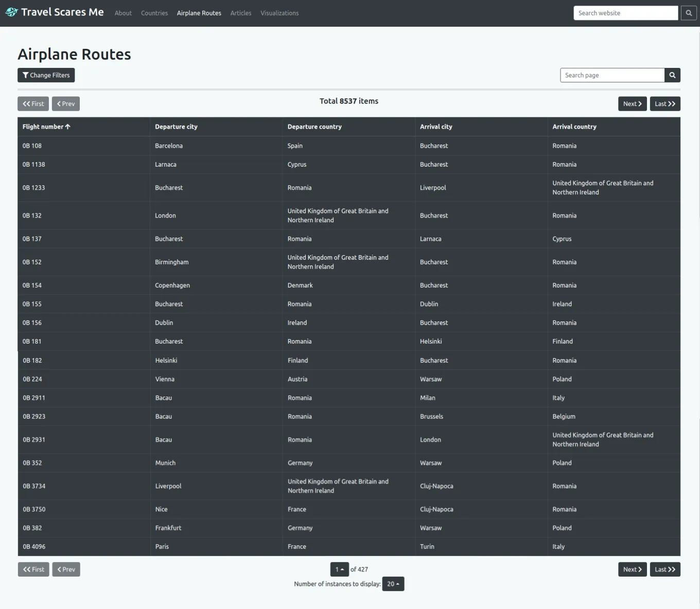Click the Travel Scares Me logo icon
The image size is (700, 609).
coord(11,12)
